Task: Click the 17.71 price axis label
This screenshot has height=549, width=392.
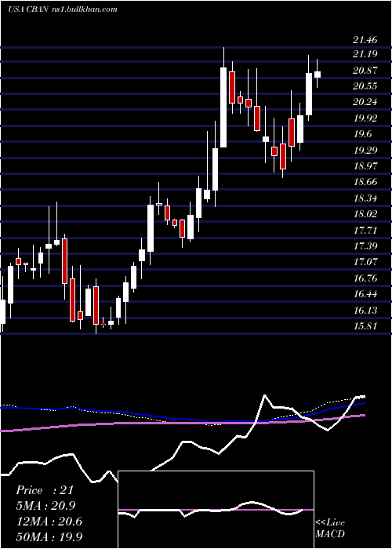Action: point(365,231)
